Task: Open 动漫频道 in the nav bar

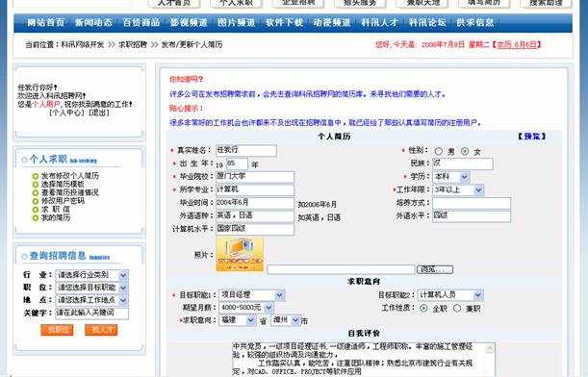Action: pos(331,22)
